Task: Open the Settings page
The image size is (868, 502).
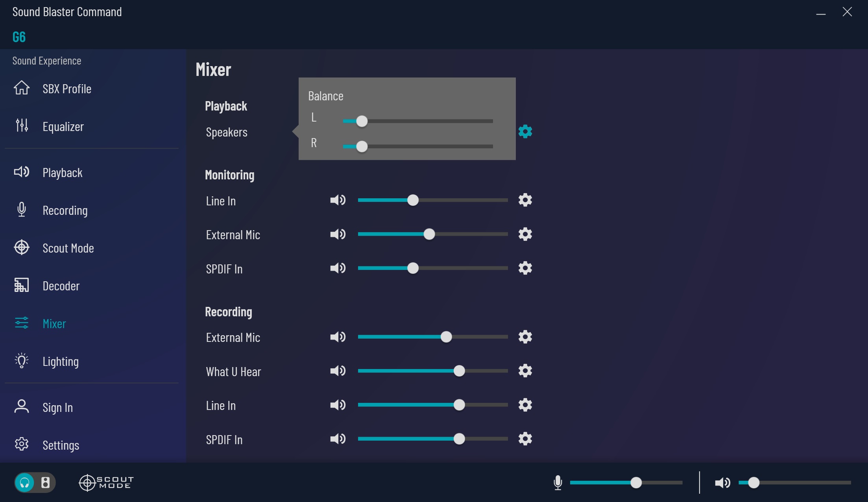Action: (61, 445)
